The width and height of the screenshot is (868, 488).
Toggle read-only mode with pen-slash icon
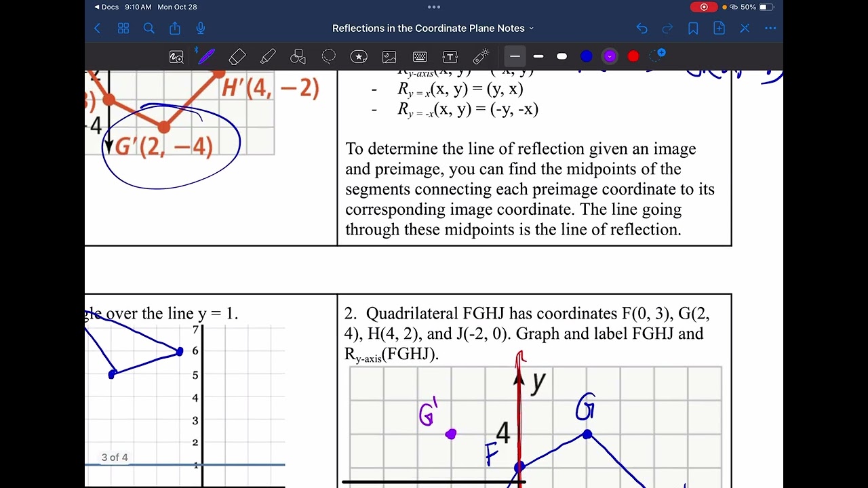(745, 28)
